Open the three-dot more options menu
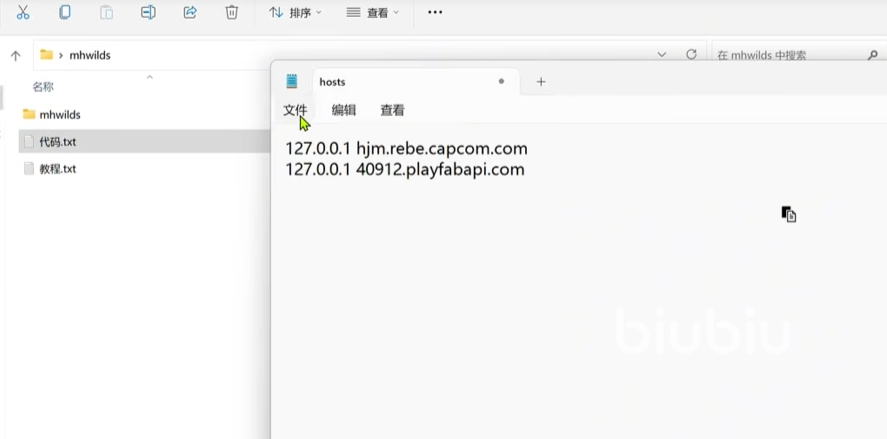Screen dimensions: 887x439 [x=435, y=13]
